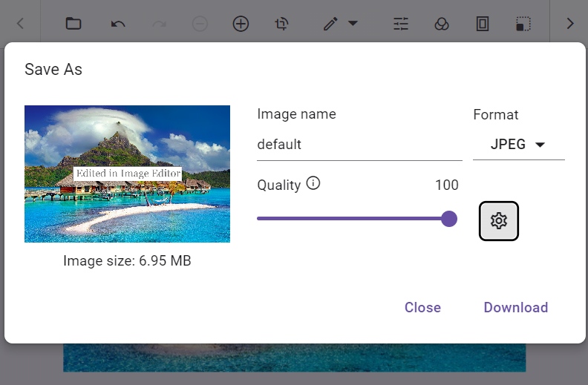
Task: Click the info icon beside Quality
Action: pos(313,183)
